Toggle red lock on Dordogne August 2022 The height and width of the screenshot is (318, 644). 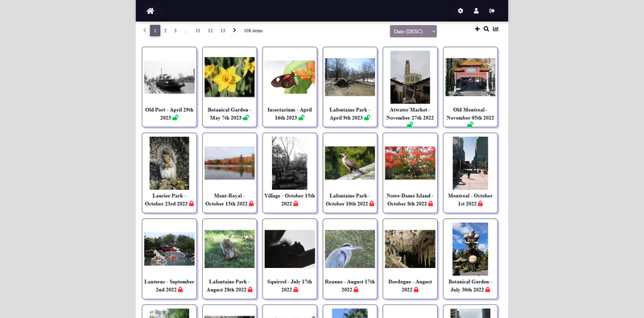click(416, 290)
